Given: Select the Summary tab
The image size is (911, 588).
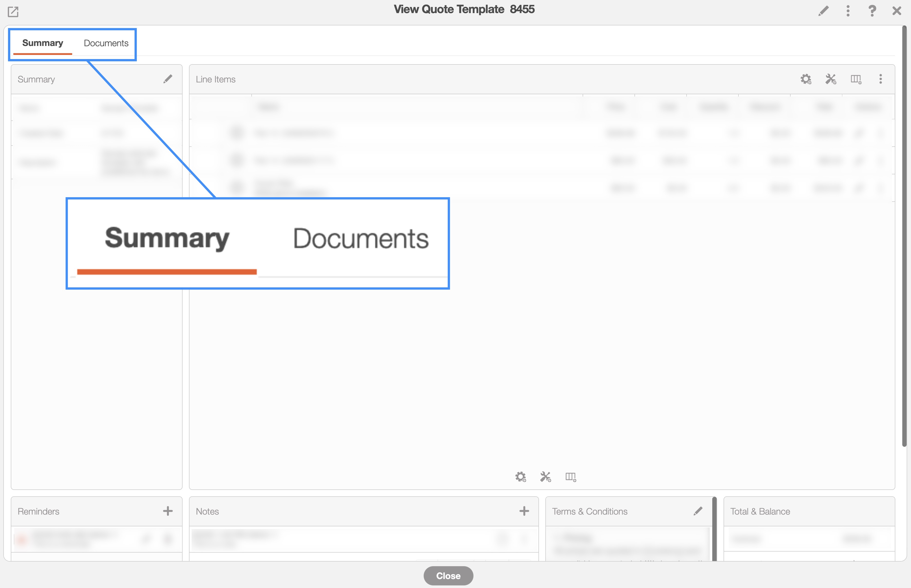Looking at the screenshot, I should click(x=42, y=43).
